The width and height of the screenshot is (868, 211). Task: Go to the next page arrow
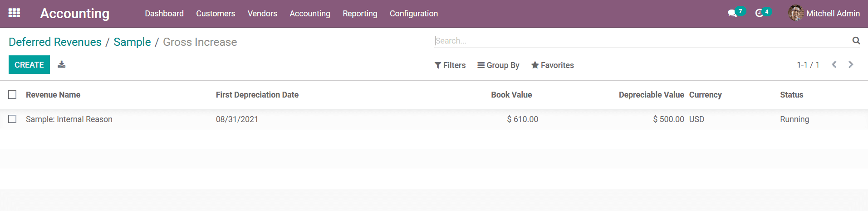(851, 64)
